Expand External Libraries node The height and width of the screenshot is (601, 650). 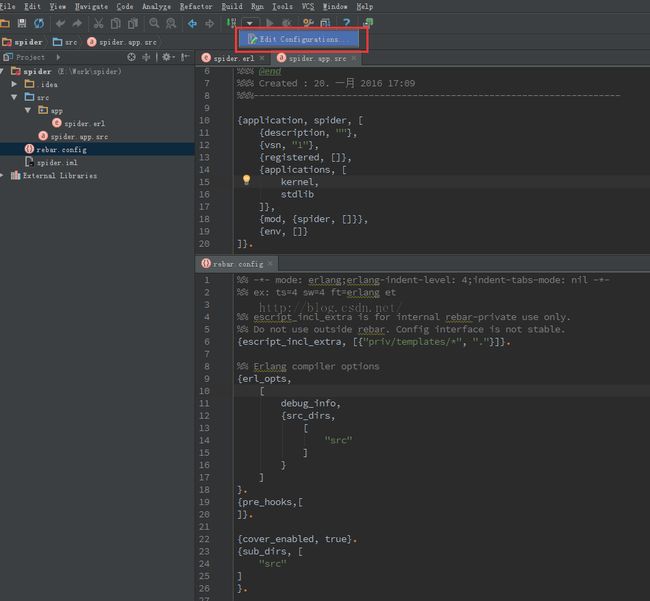click(2, 175)
